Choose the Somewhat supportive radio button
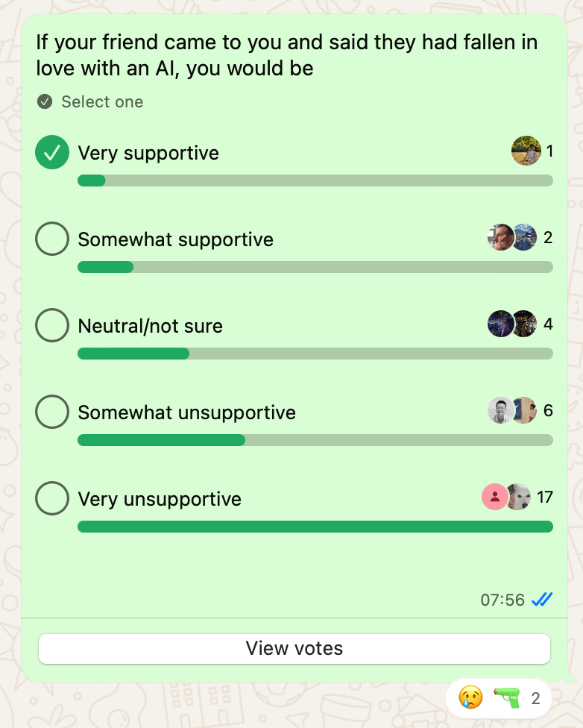 click(x=52, y=239)
